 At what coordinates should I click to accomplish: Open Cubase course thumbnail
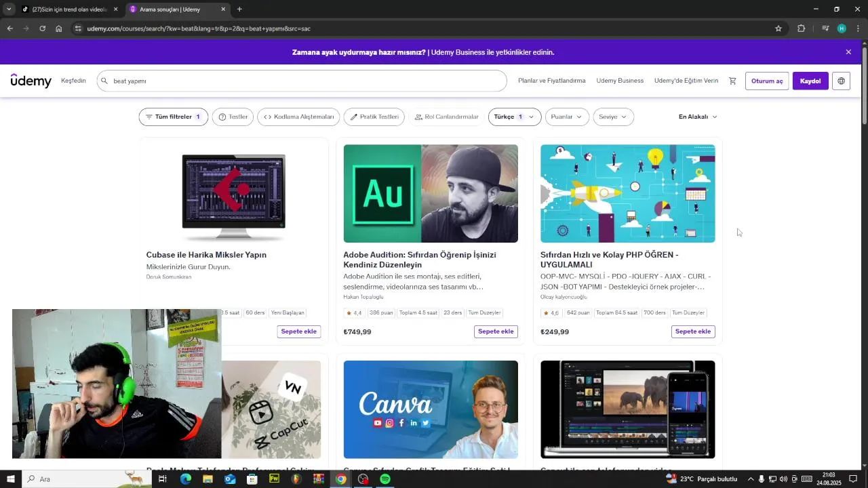click(x=233, y=194)
